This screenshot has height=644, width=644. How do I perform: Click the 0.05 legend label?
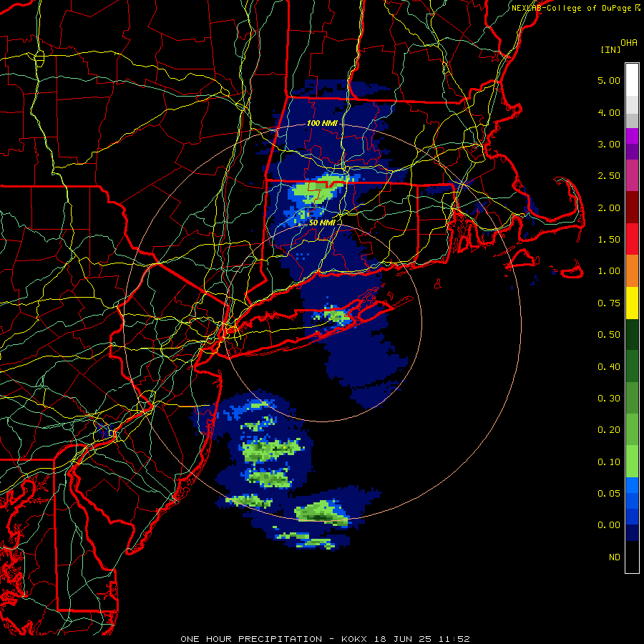(x=609, y=494)
